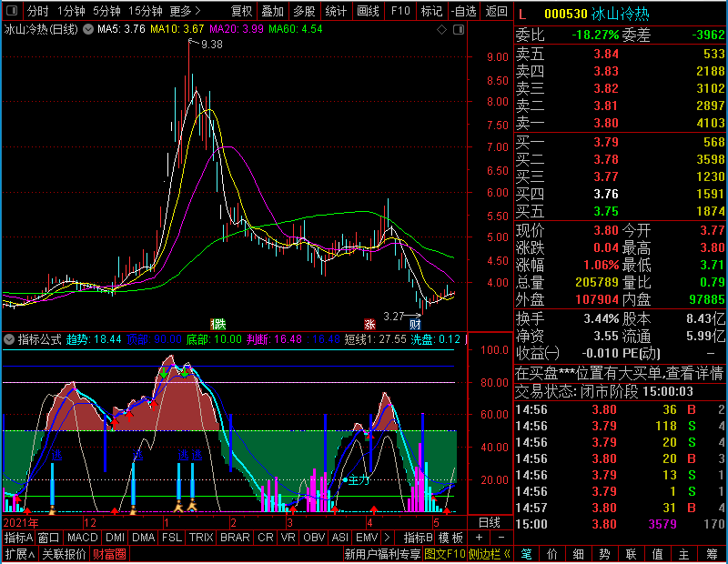Click the minus zoom button by 模板

tap(501, 538)
